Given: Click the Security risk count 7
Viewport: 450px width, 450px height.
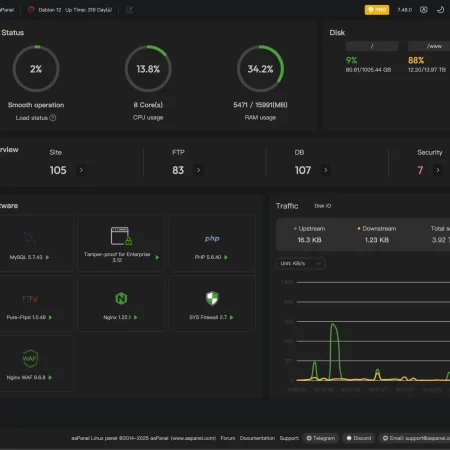Looking at the screenshot, I should click(420, 170).
